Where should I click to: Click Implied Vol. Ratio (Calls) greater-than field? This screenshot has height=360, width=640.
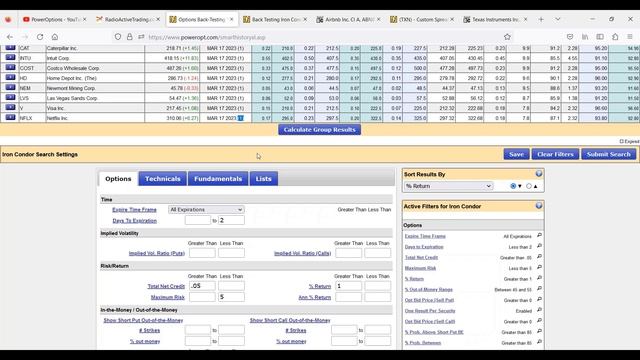[x=348, y=253]
